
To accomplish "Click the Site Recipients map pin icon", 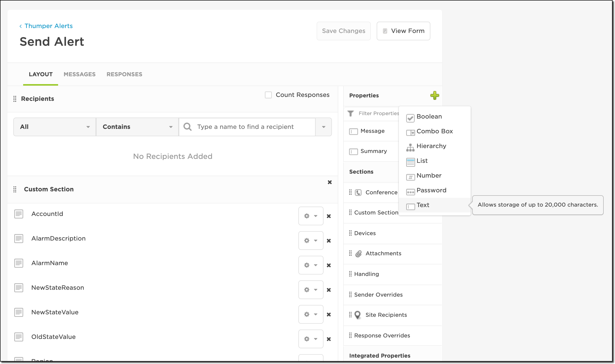I will coord(357,315).
